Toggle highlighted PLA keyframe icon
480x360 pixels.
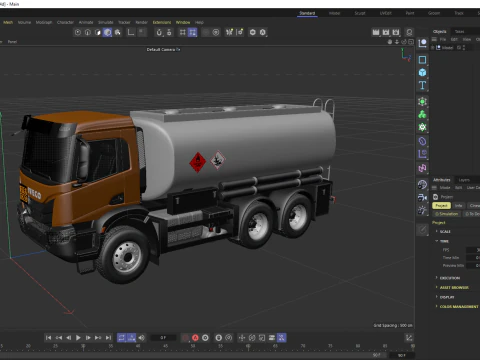[x=282, y=338]
